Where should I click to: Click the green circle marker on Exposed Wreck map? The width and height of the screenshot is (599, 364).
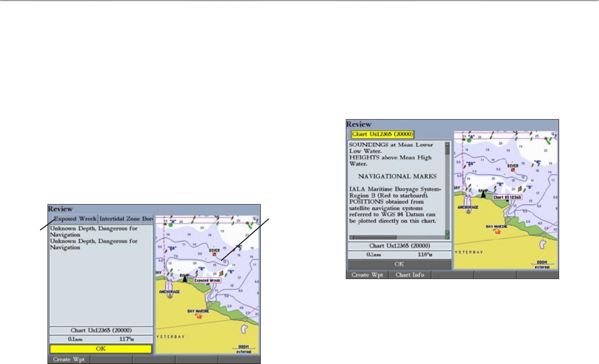pos(171,224)
